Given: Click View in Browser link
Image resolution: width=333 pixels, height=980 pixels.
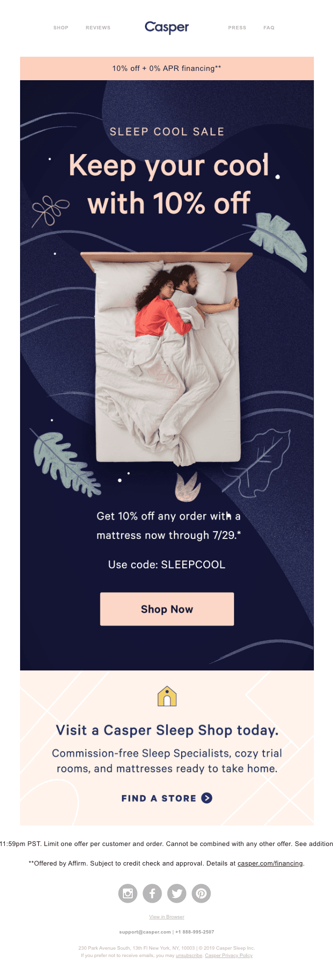Looking at the screenshot, I should [x=166, y=917].
